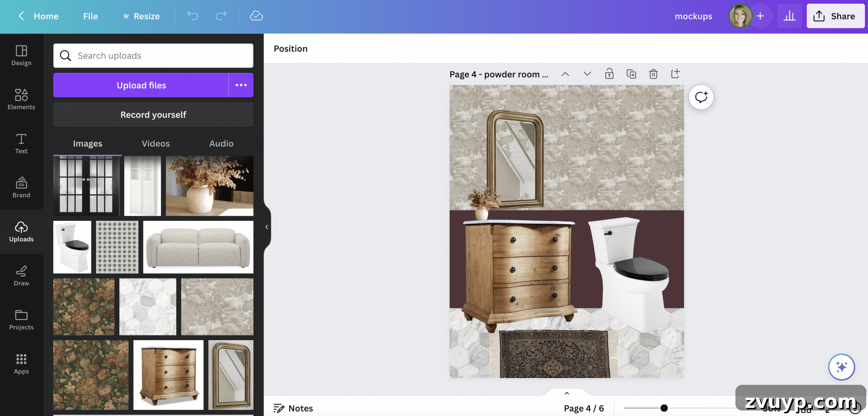This screenshot has width=868, height=416.
Task: Click the Search uploads field
Action: coord(153,56)
